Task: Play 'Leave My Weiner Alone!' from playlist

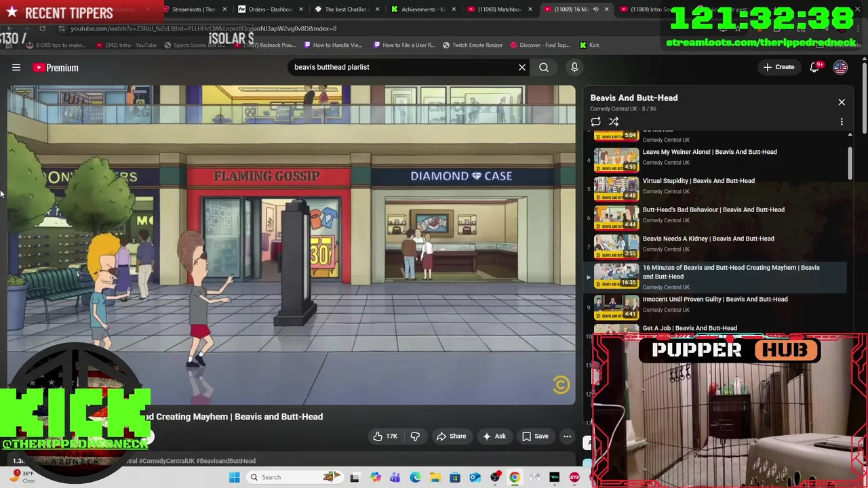Action: 710,152
